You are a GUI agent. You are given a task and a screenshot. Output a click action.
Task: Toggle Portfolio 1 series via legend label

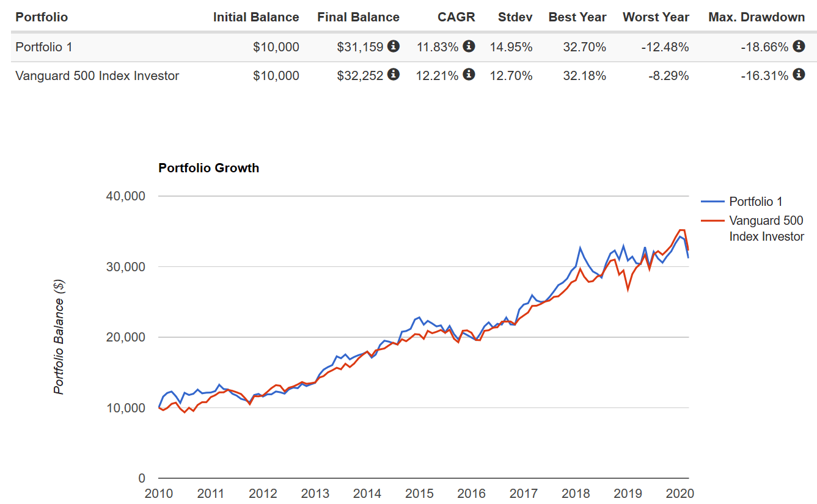pos(755,202)
